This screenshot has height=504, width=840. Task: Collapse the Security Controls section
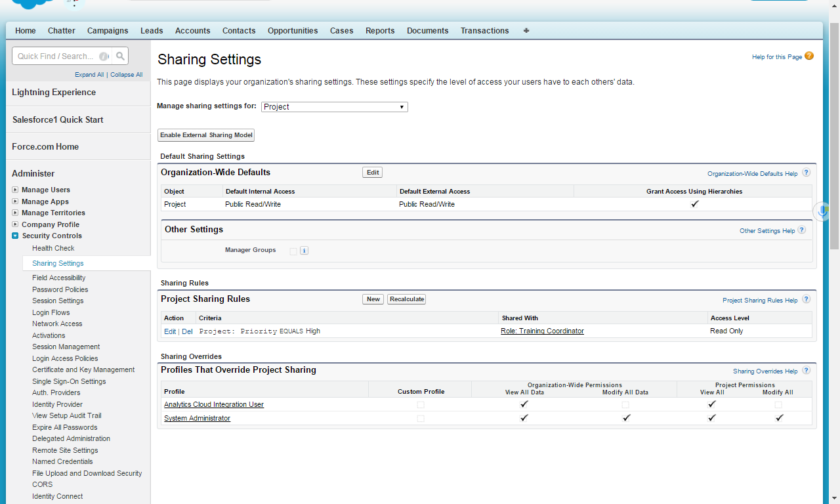16,236
